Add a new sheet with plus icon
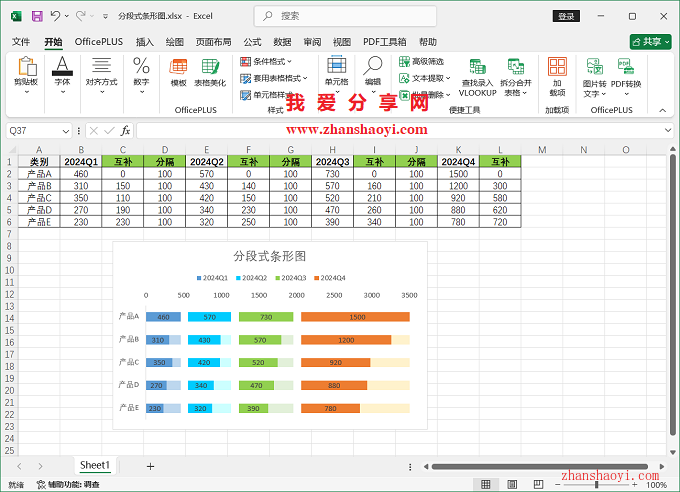This screenshot has width=680, height=492. pos(150,466)
